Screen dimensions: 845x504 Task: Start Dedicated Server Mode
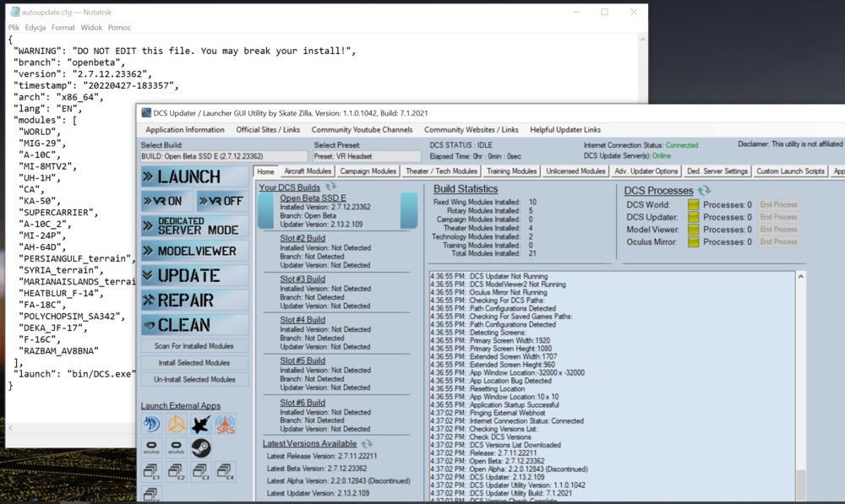coord(194,225)
